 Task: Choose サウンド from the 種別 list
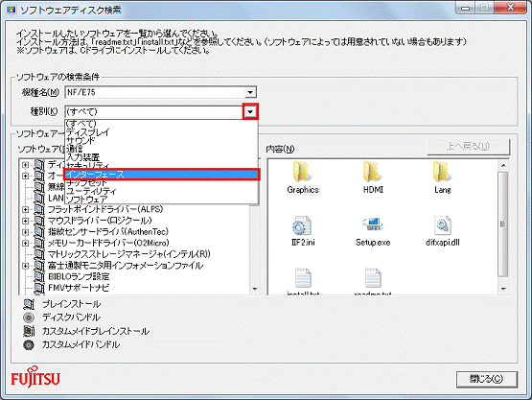[161, 140]
